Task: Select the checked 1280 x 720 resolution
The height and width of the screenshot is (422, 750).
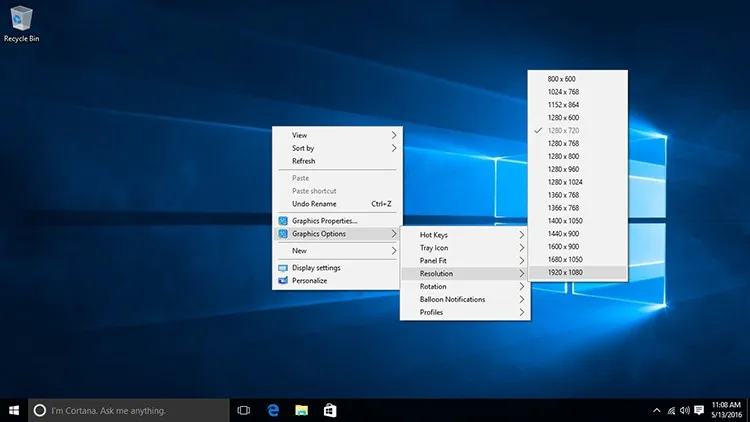Action: point(563,130)
